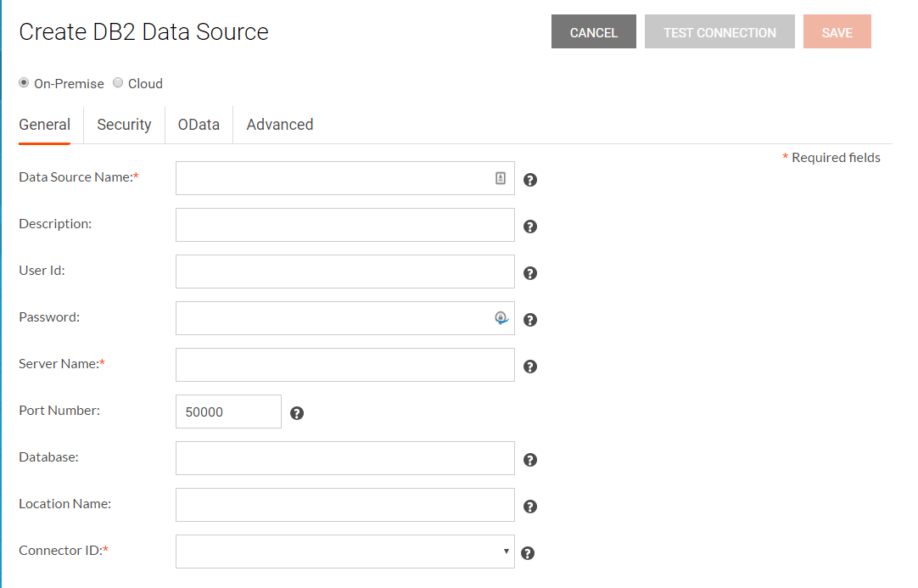Click the Port Number field showing 50000
The image size is (918, 588).
[x=228, y=412]
